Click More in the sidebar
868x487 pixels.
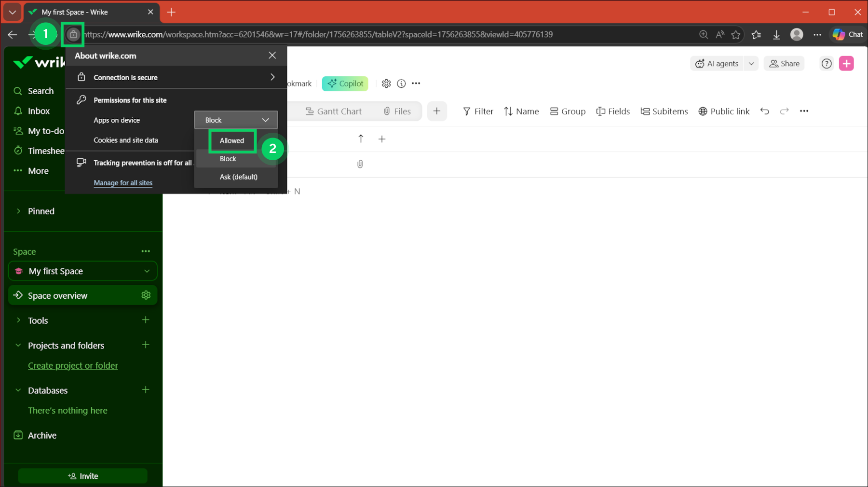[x=31, y=171]
